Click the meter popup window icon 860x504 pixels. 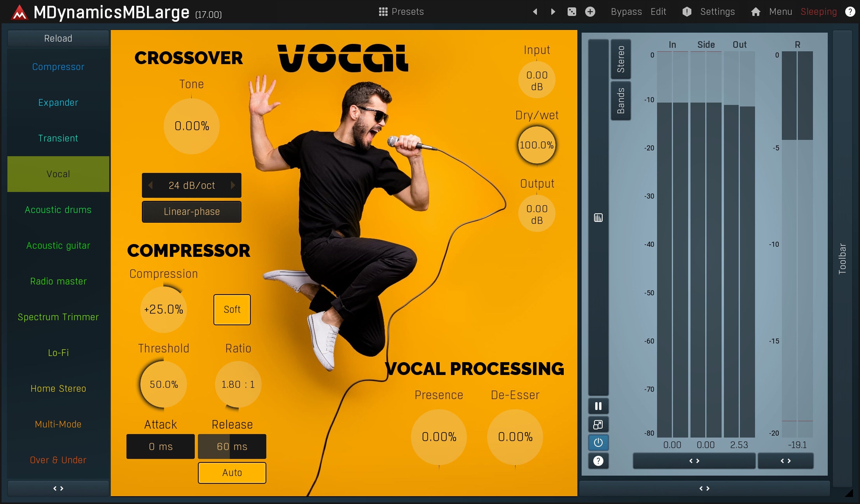(598, 424)
